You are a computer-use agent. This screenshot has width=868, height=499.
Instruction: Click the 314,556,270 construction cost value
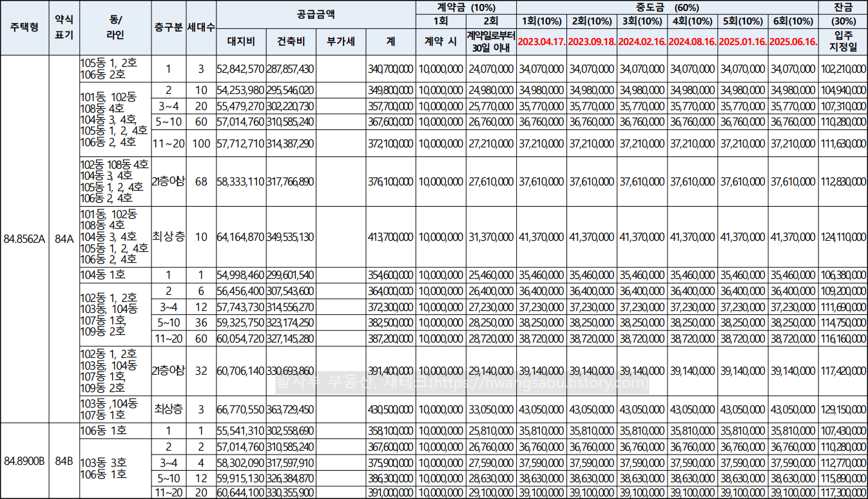291,306
